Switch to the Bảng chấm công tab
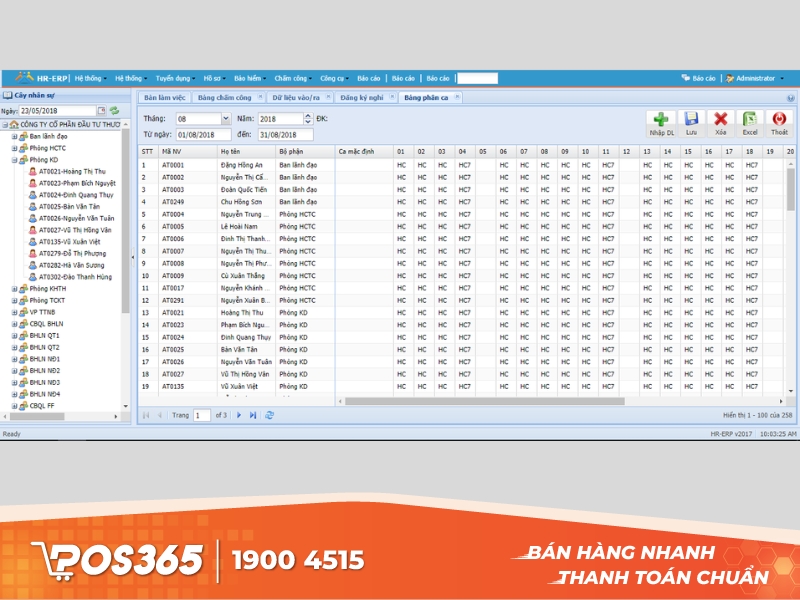 (x=224, y=98)
